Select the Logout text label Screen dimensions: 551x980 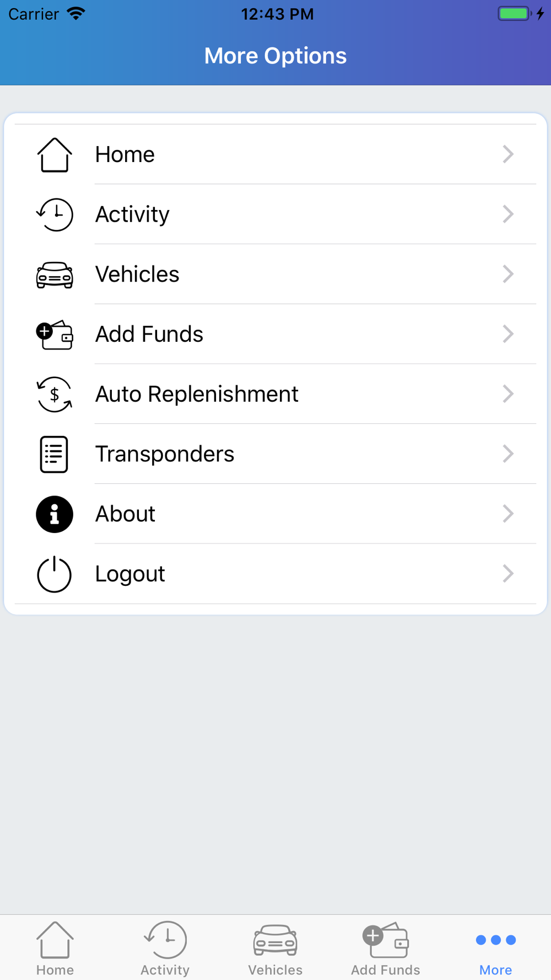coord(130,574)
